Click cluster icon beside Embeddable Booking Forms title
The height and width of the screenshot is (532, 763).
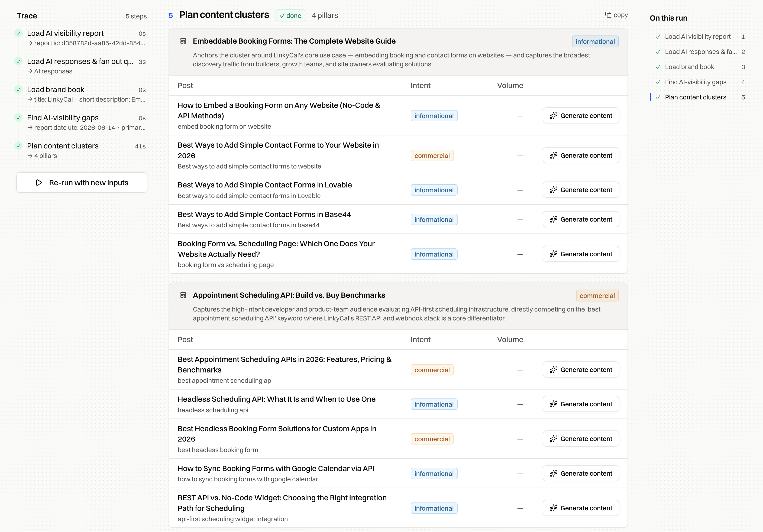(183, 41)
